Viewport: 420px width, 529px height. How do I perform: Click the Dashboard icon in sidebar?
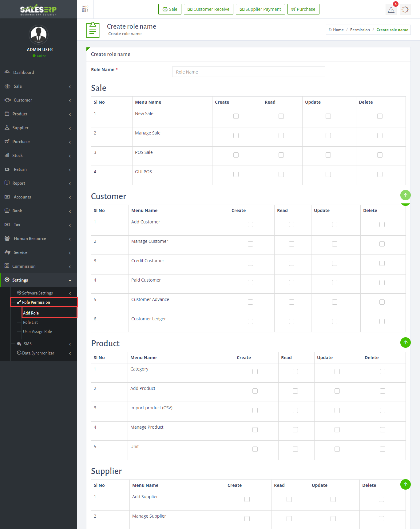(7, 72)
